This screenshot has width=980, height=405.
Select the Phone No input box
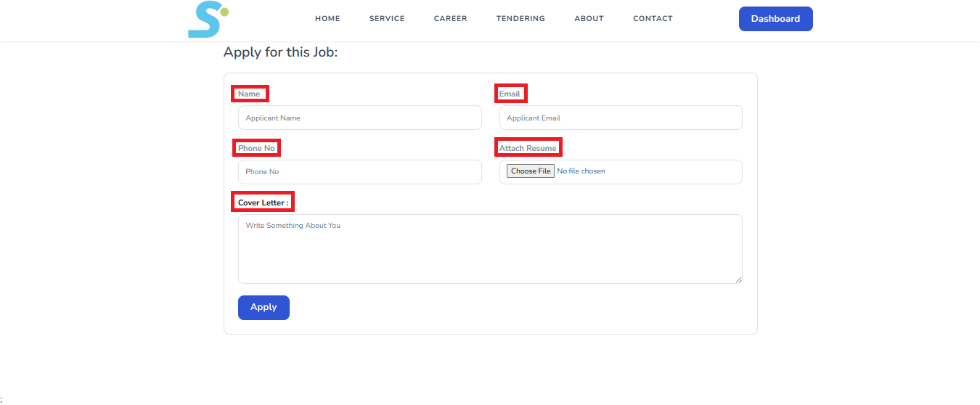click(x=359, y=172)
